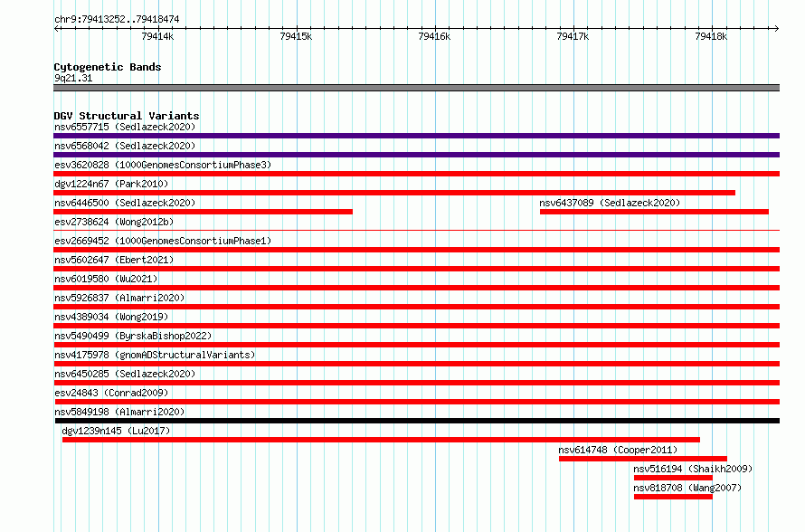
Task: Open the nsv4389034 (Wong2019) label
Action: (x=111, y=317)
